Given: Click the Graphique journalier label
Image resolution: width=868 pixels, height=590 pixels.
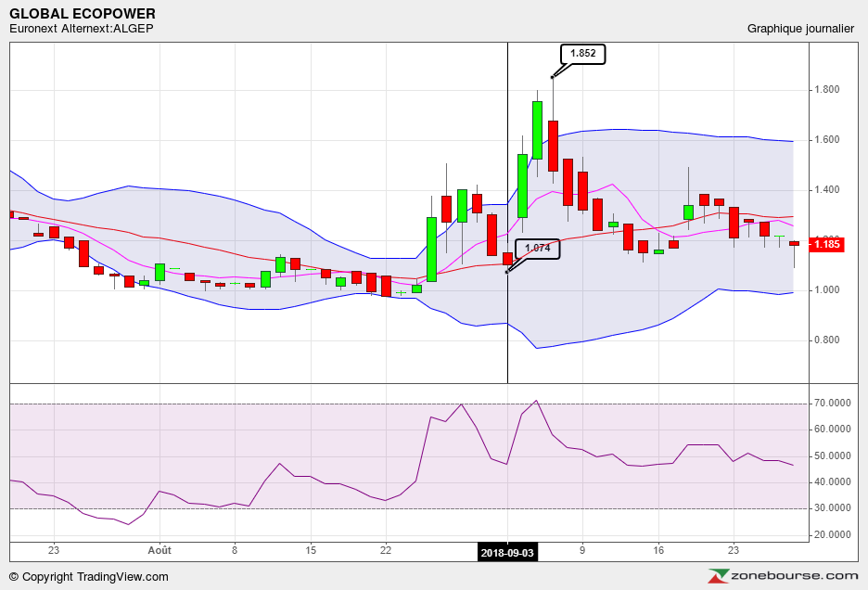Looking at the screenshot, I should click(x=800, y=29).
